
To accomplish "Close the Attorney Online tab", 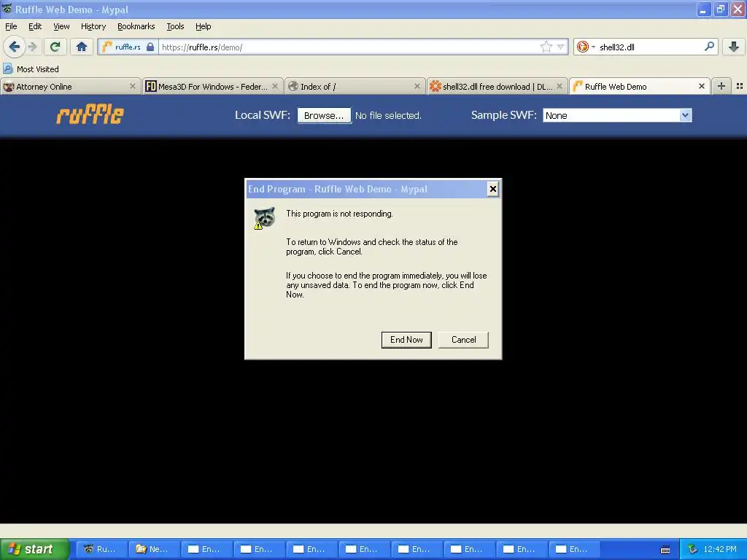I will coord(133,86).
